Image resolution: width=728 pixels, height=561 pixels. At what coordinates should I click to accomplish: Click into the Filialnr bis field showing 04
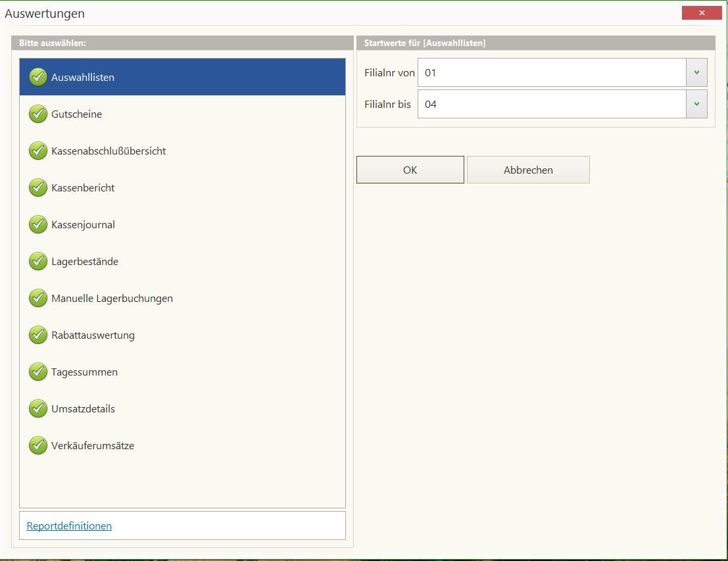point(551,104)
